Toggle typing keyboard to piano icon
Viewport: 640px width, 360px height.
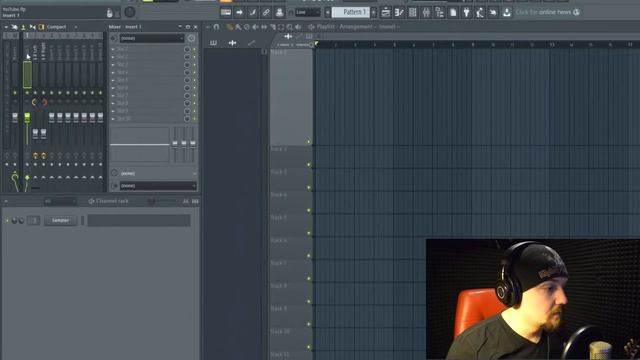click(226, 12)
